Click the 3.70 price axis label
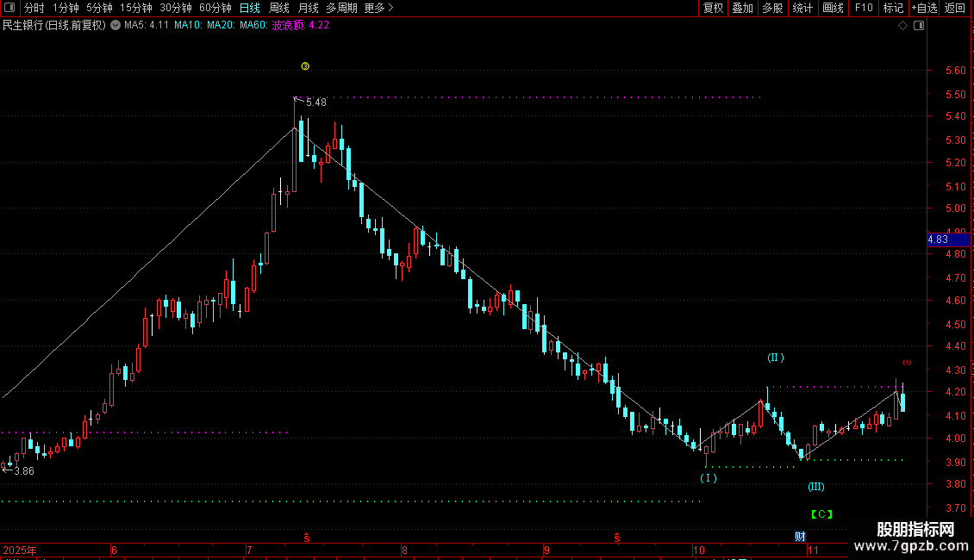The width and height of the screenshot is (974, 560). [x=955, y=507]
